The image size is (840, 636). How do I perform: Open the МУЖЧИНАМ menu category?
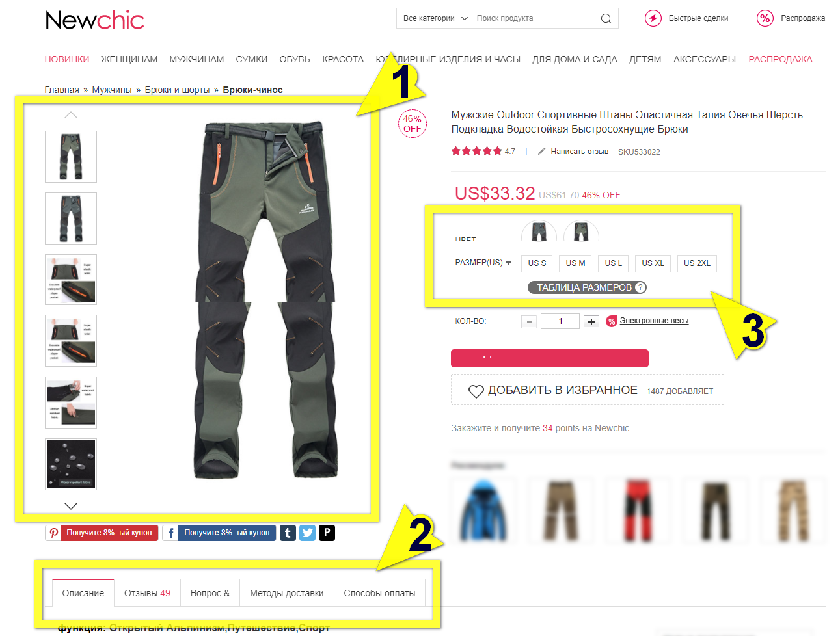coord(196,59)
